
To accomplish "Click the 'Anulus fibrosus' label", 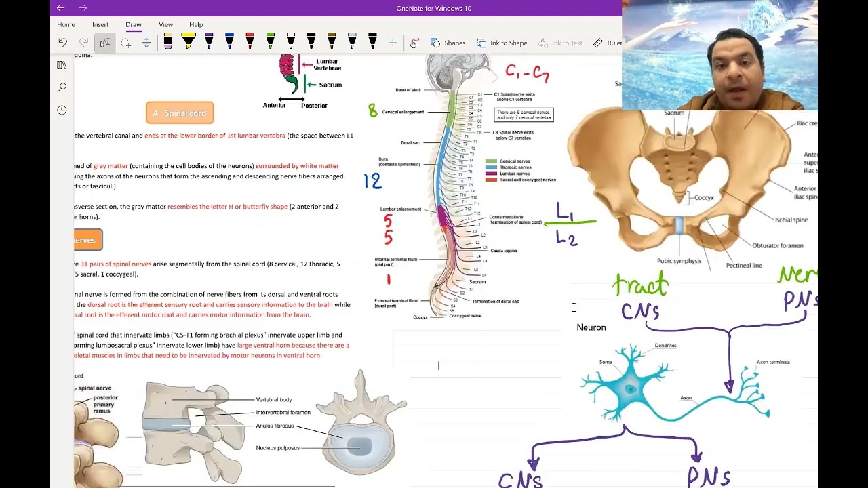I will 275,426.
